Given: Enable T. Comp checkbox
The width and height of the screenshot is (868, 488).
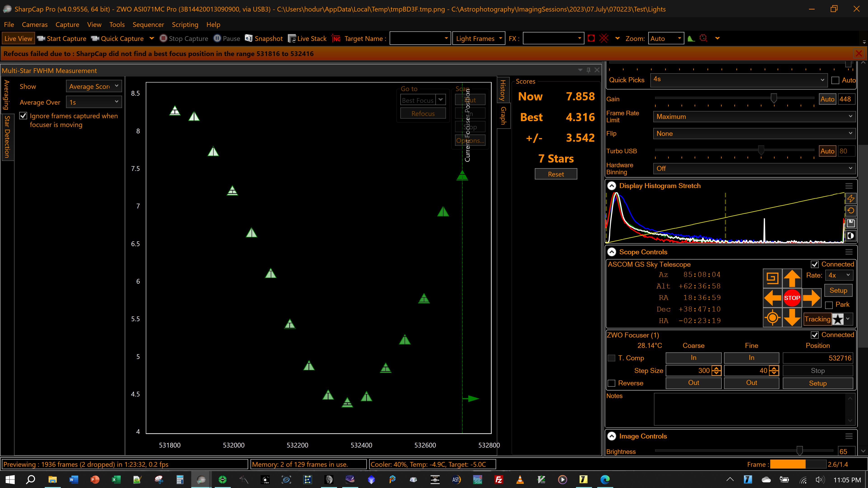Looking at the screenshot, I should tap(611, 358).
